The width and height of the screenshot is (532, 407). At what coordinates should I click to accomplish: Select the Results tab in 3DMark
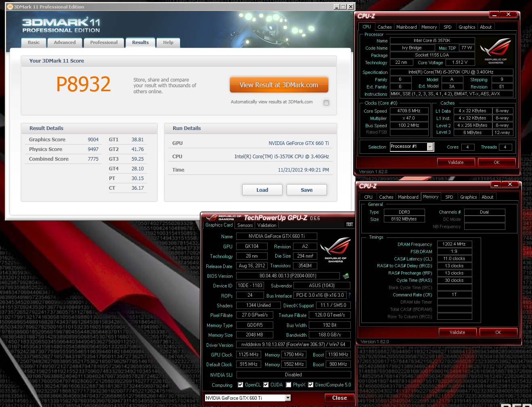point(140,42)
